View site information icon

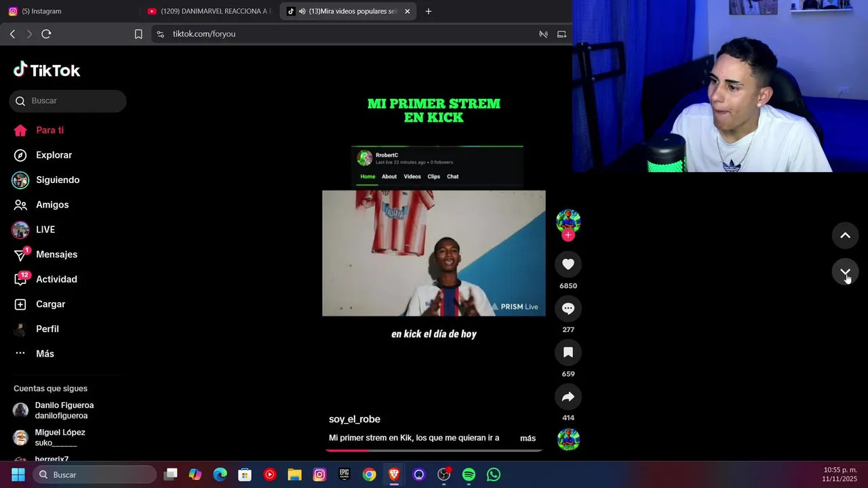pos(160,34)
